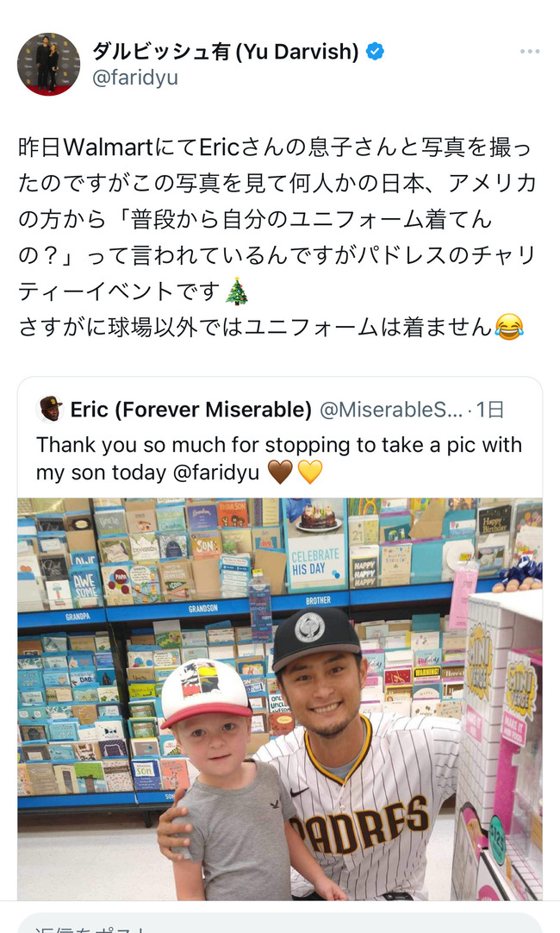Image resolution: width=560 pixels, height=933 pixels.
Task: Tap the Japanese post text about Walmart
Action: tap(277, 237)
